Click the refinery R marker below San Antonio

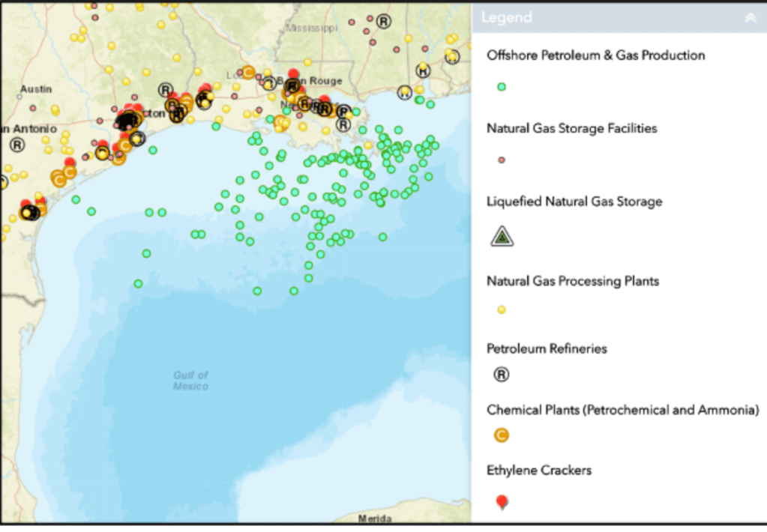16,144
